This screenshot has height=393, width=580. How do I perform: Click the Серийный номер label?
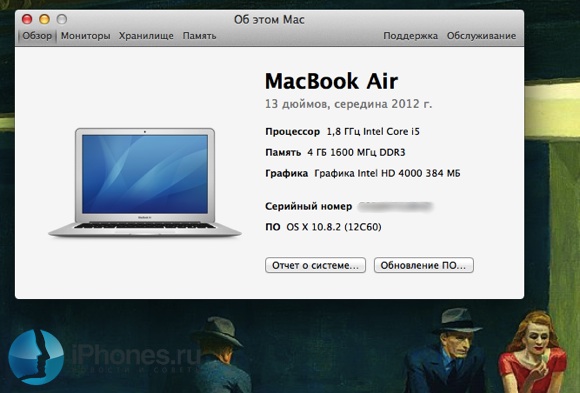point(308,206)
